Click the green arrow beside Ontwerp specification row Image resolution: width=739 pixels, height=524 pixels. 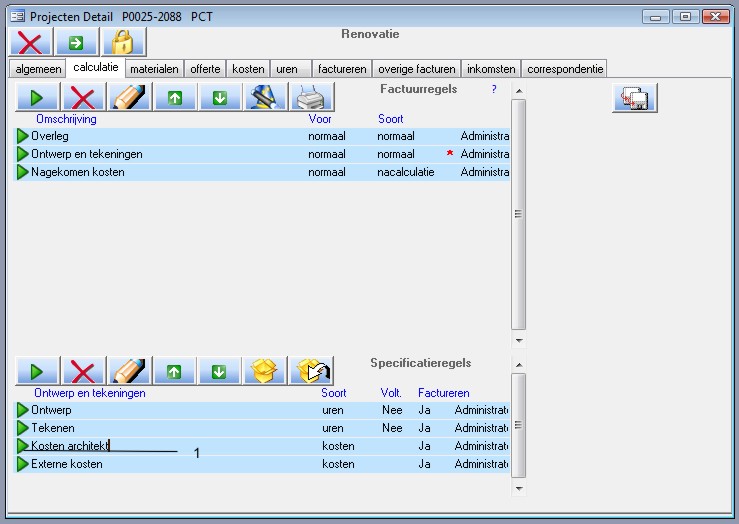(x=22, y=410)
